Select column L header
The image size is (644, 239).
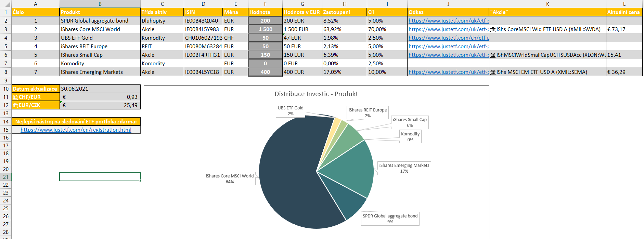click(624, 4)
